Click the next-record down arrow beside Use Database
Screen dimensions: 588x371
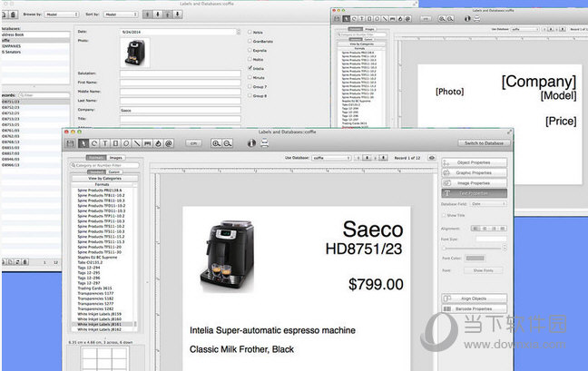[367, 158]
